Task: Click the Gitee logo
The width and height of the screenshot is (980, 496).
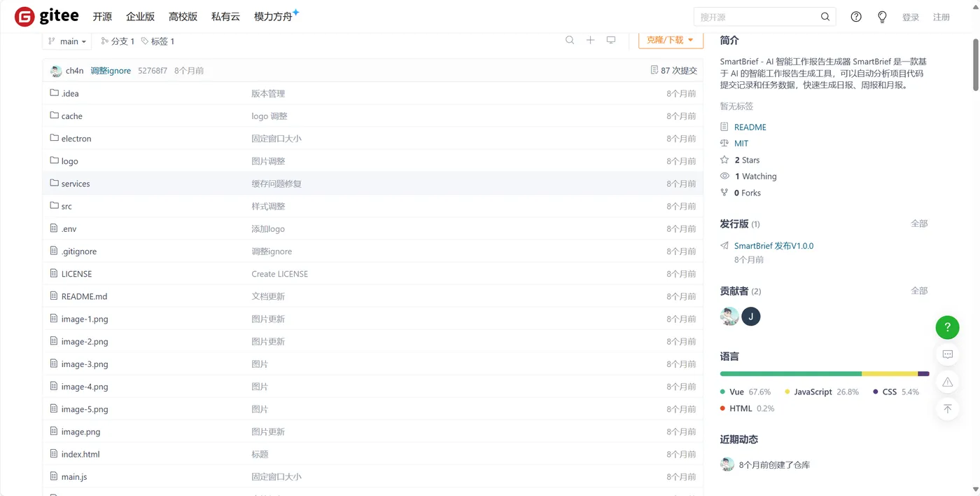Action: [47, 16]
